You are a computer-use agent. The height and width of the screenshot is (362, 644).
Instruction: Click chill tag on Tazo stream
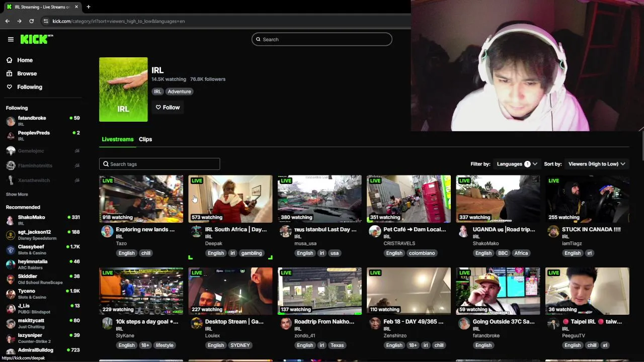click(x=146, y=253)
